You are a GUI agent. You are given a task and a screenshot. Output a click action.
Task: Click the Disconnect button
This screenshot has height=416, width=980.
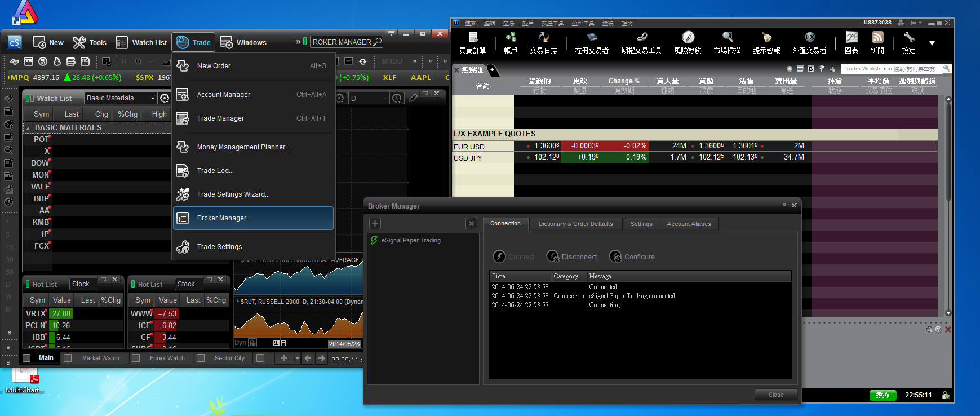(x=571, y=256)
